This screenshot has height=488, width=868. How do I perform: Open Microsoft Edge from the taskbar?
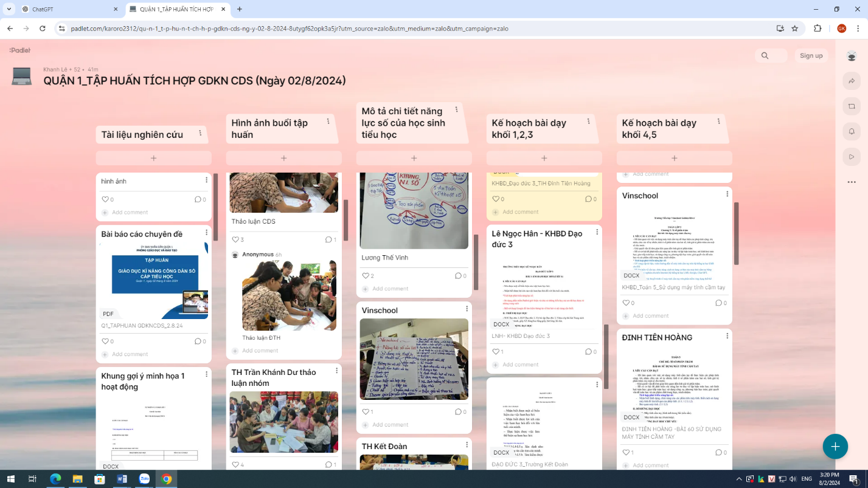coord(55,479)
